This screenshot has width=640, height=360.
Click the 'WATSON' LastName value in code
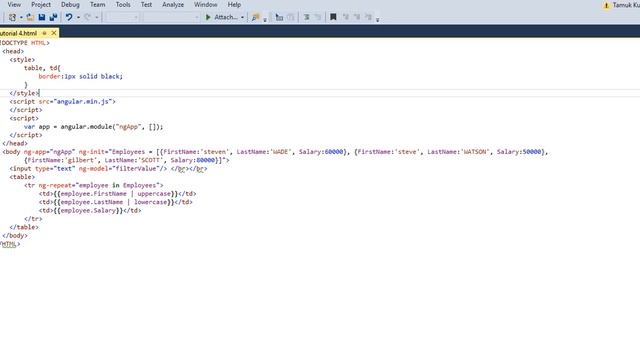coord(475,152)
